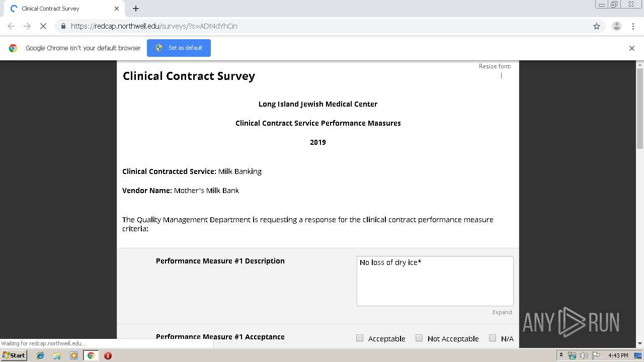
Task: Close the Clinical Contract Survey tab
Action: (x=117, y=9)
